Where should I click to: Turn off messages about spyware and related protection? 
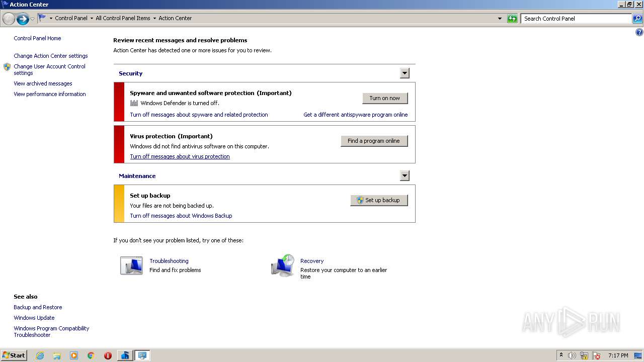[x=199, y=115]
